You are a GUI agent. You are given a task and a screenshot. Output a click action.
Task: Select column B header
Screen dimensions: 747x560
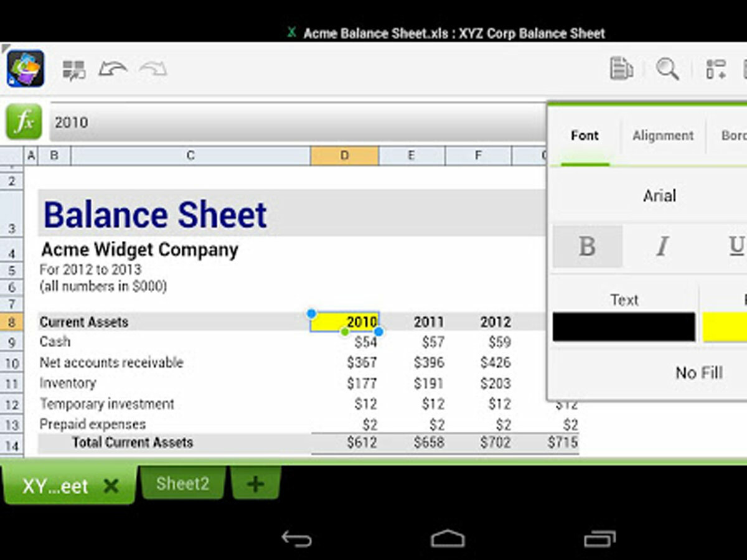pos(54,156)
